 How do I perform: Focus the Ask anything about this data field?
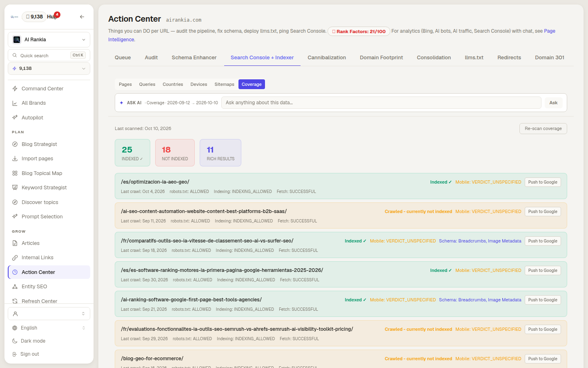[x=381, y=103]
